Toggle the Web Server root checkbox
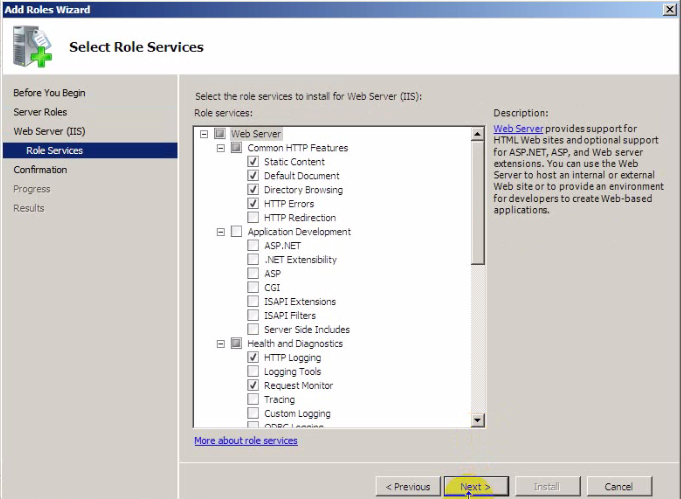Image resolution: width=681 pixels, height=499 pixels. pos(220,134)
